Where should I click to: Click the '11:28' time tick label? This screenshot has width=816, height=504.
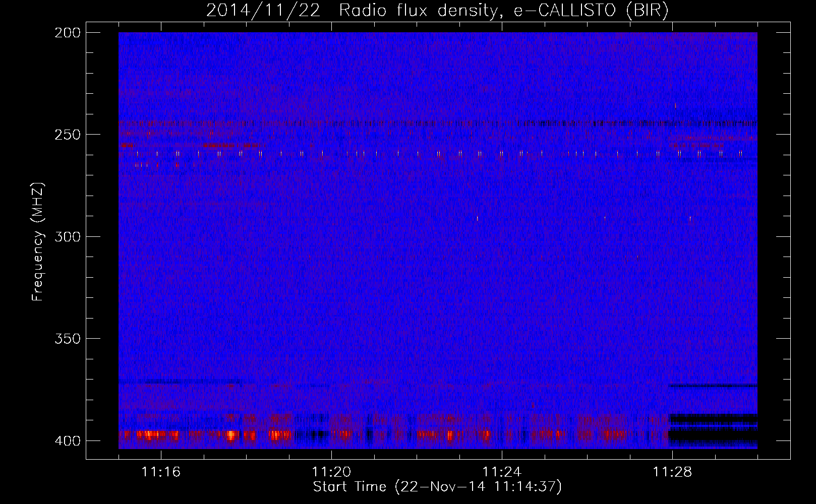tap(672, 472)
